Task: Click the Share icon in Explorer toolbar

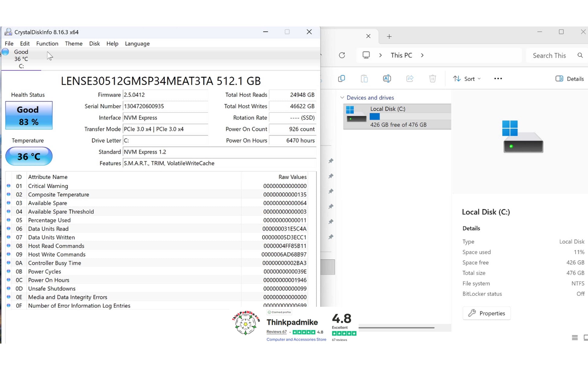Action: pos(410,79)
